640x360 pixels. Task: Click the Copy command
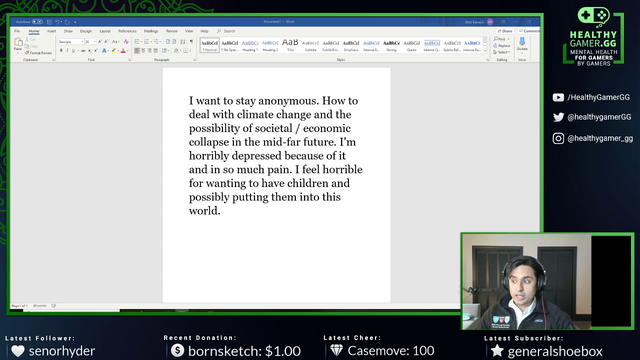tap(31, 46)
